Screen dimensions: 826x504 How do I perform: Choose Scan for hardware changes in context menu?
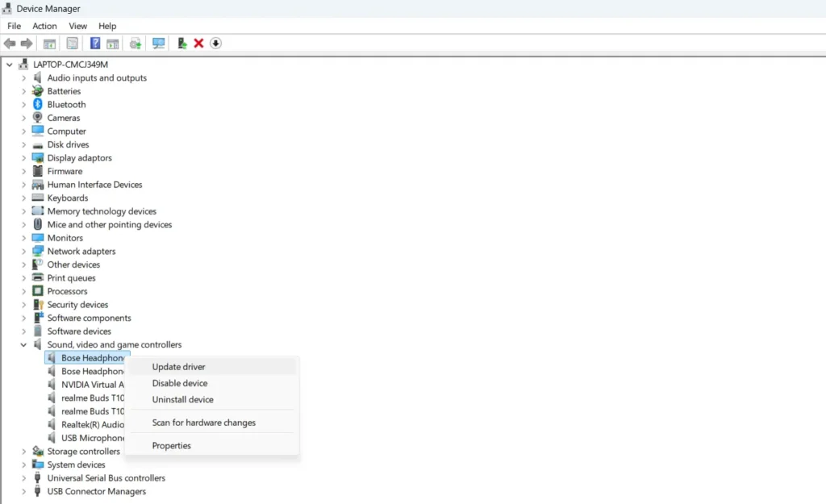[x=213, y=423]
